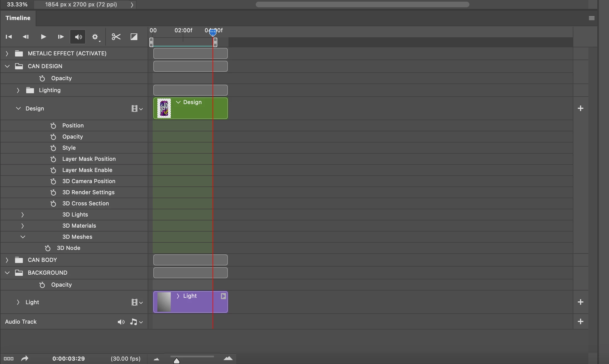Step to the next frame
This screenshot has width=609, height=364.
pos(60,37)
